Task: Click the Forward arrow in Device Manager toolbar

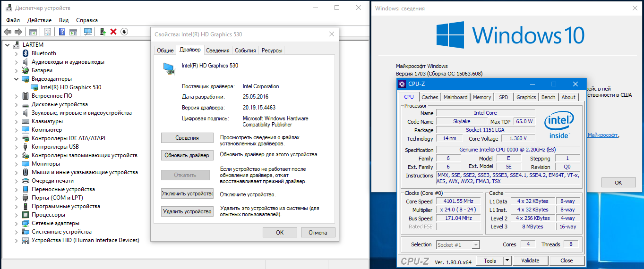Action: point(18,32)
